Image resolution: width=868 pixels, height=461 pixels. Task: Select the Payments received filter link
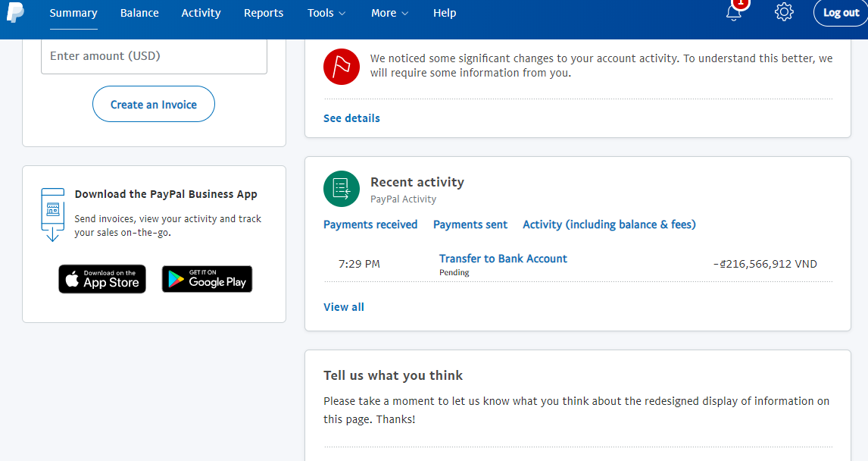pos(370,224)
